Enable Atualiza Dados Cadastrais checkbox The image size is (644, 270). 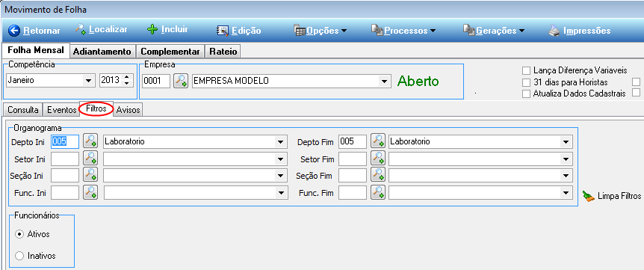[526, 93]
